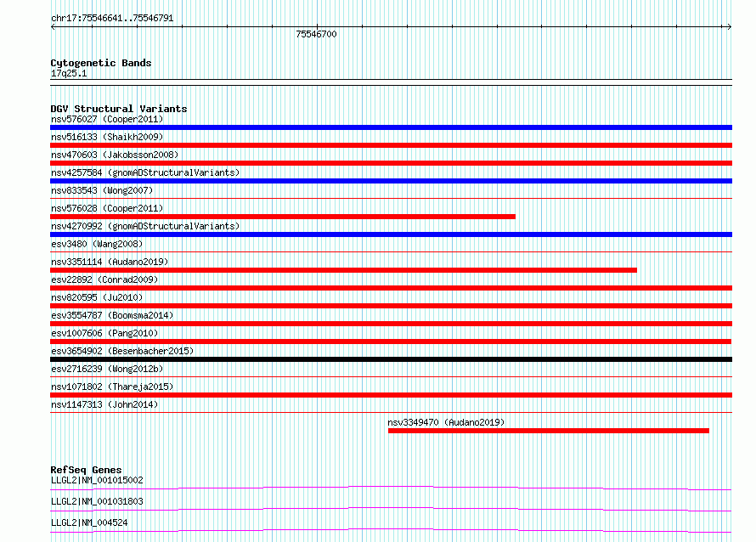Click the left scroll arrow on the ruler

(x=53, y=27)
